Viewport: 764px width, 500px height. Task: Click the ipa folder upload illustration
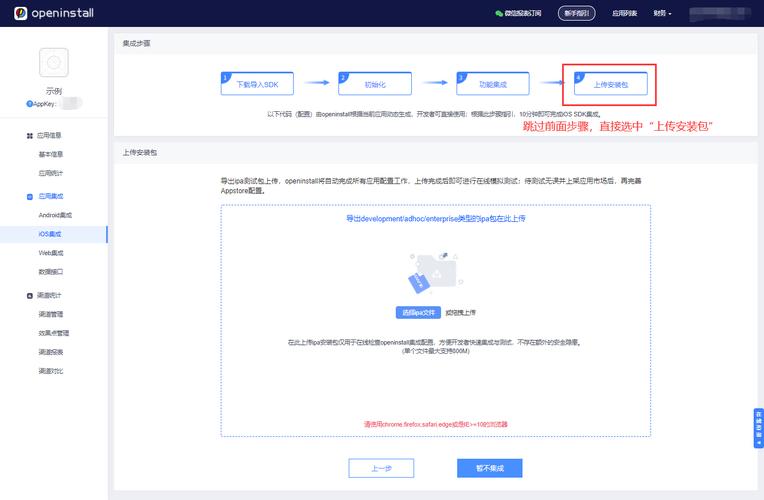(435, 272)
